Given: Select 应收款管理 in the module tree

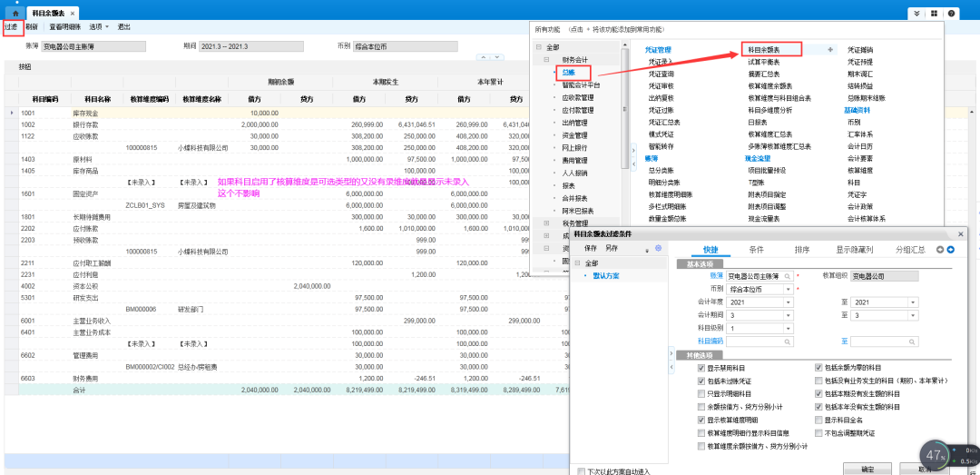Looking at the screenshot, I should point(577,97).
